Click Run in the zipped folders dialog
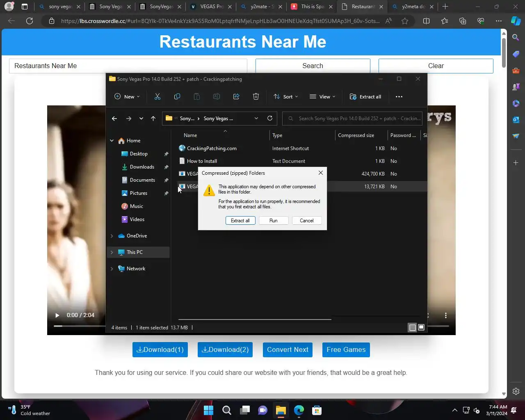The image size is (525, 420). click(274, 221)
